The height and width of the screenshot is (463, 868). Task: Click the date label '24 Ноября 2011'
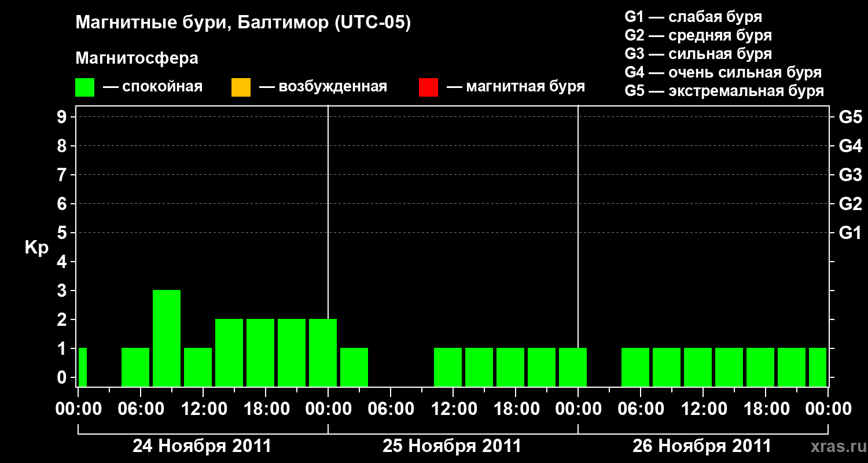[x=202, y=446]
